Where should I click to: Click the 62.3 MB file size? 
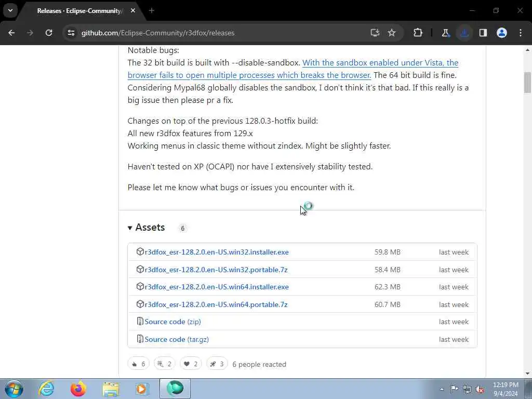click(x=387, y=287)
